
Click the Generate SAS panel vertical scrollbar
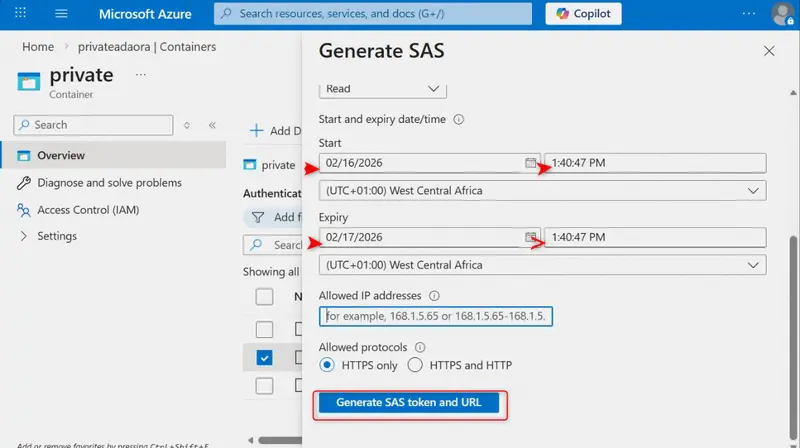(x=793, y=337)
